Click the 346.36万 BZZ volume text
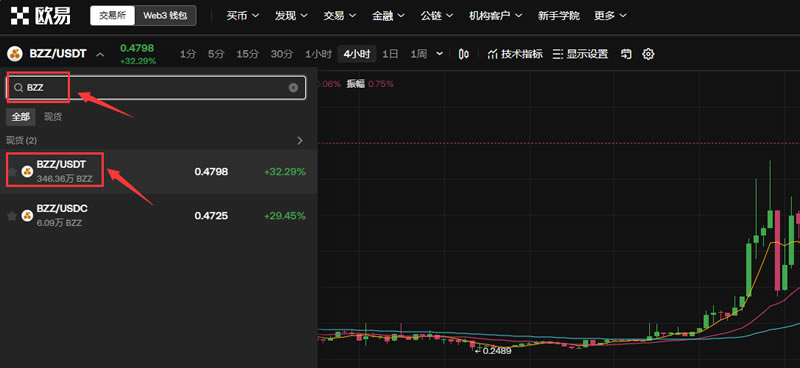The image size is (800, 368). [65, 179]
